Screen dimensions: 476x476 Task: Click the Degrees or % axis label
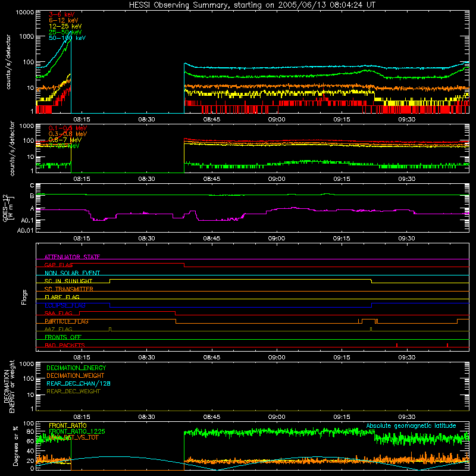pyautogui.click(x=15, y=446)
